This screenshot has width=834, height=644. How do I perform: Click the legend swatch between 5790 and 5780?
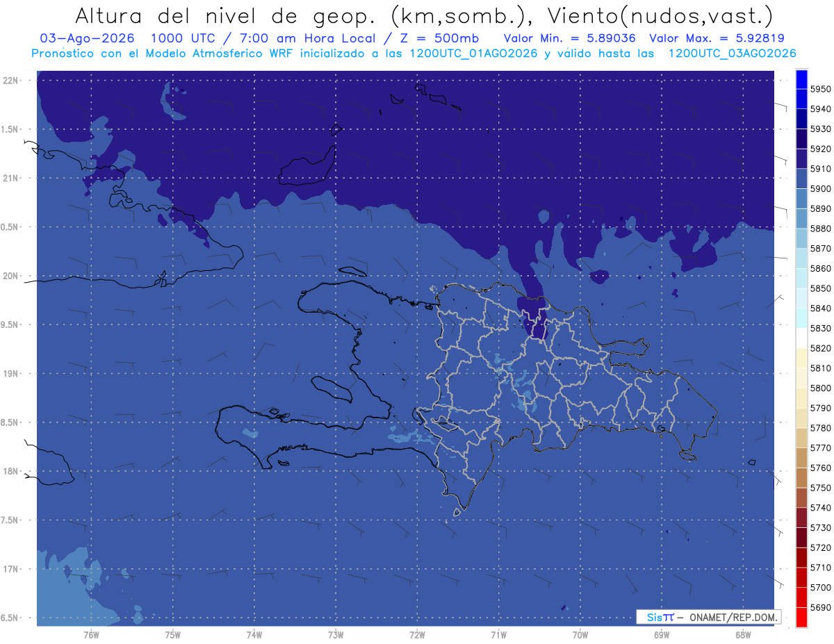801,418
